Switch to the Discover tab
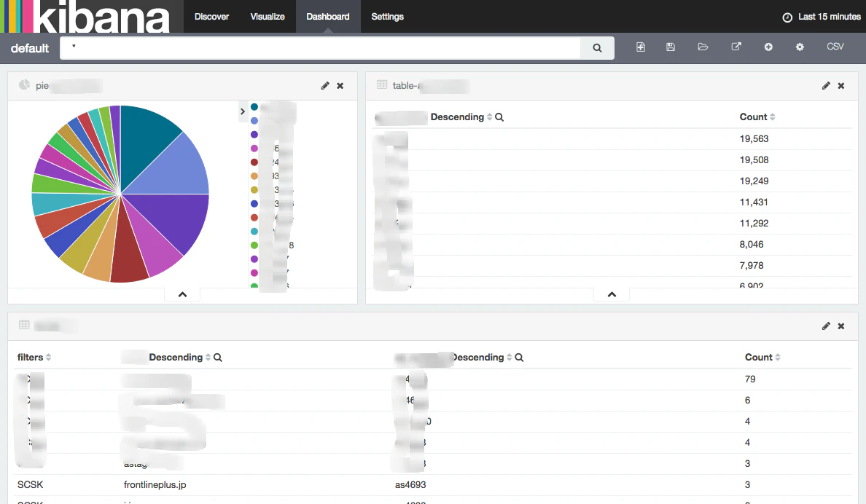The height and width of the screenshot is (504, 866). click(211, 16)
